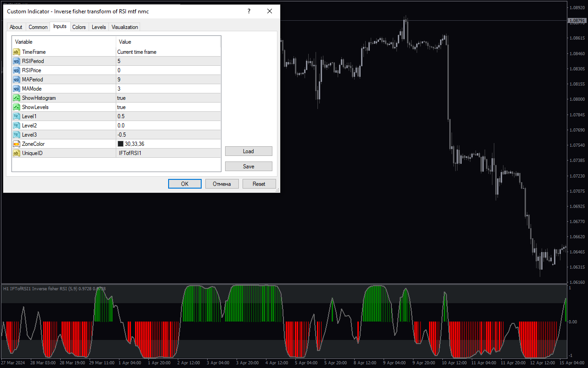Click the UniqueID string type icon
Viewport: 588px width, 368px height.
coord(17,153)
